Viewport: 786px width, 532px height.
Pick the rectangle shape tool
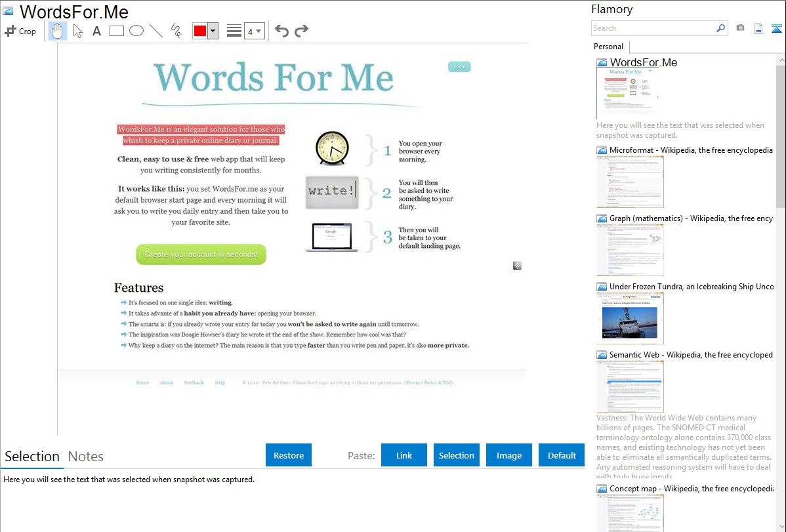pos(116,31)
